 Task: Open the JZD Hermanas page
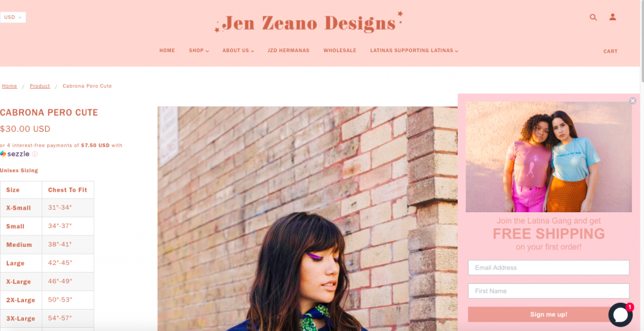(x=288, y=50)
